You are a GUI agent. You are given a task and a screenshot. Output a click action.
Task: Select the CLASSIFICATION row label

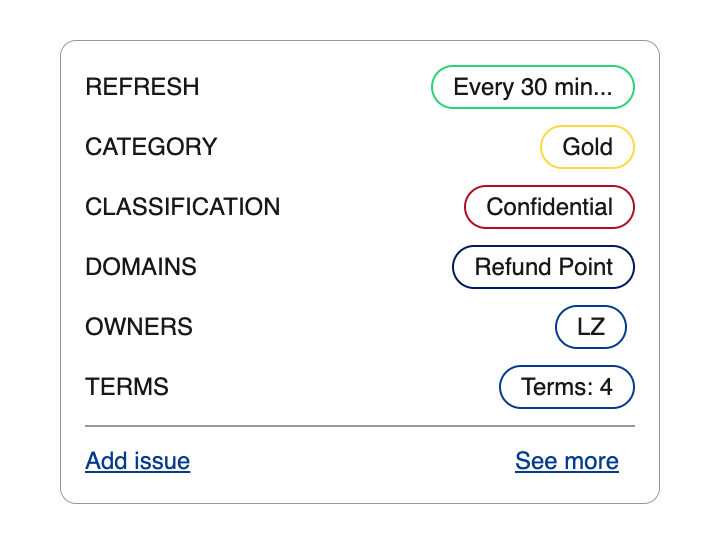(182, 207)
